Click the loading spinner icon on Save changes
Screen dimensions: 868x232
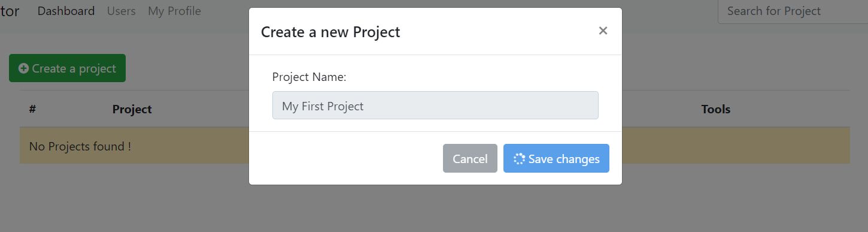[519, 159]
